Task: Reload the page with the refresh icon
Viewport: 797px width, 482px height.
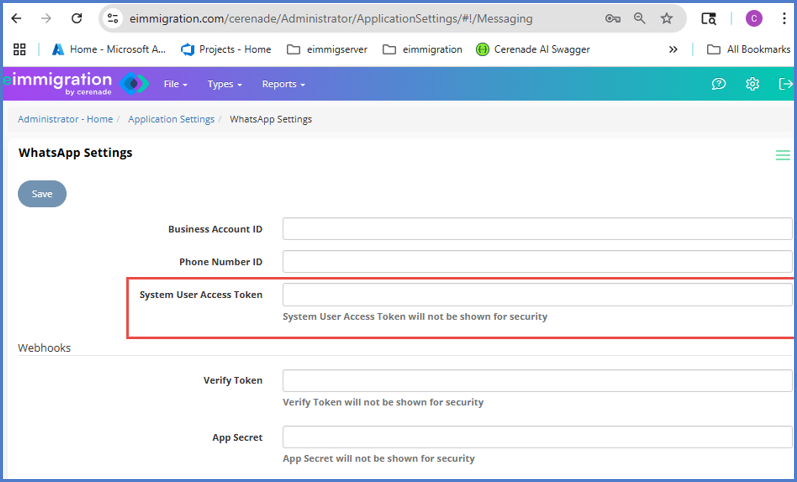Action: 77,18
